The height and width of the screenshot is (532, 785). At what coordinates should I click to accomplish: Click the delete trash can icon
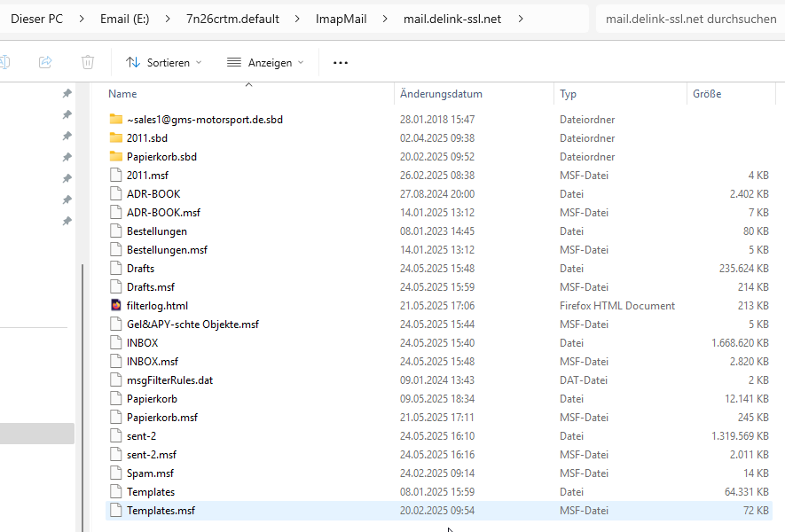(x=88, y=62)
